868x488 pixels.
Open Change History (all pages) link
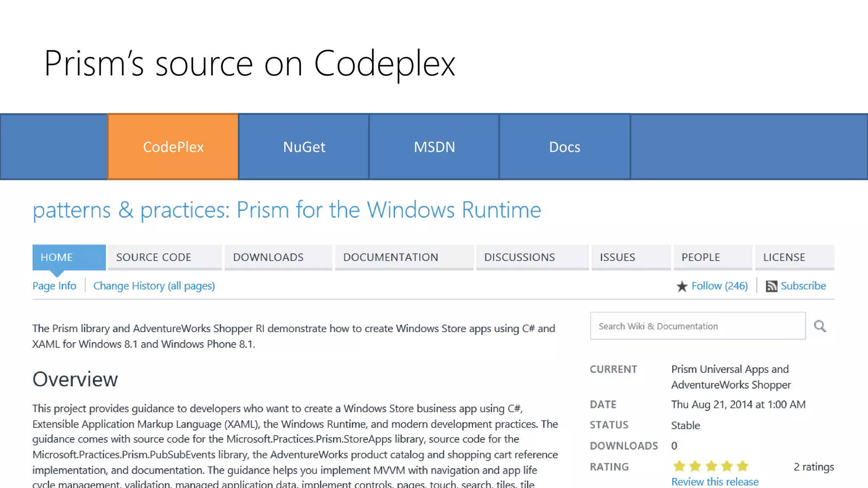coord(154,286)
